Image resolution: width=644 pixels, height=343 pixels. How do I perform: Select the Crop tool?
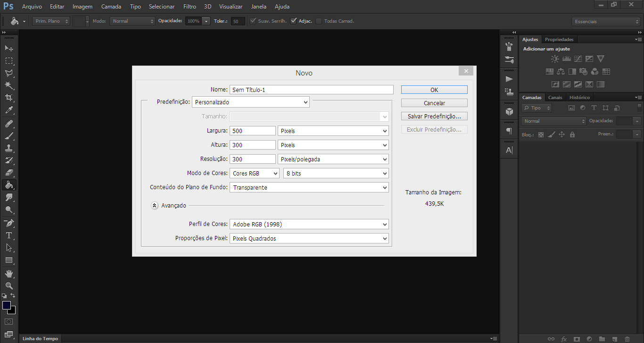pyautogui.click(x=9, y=98)
